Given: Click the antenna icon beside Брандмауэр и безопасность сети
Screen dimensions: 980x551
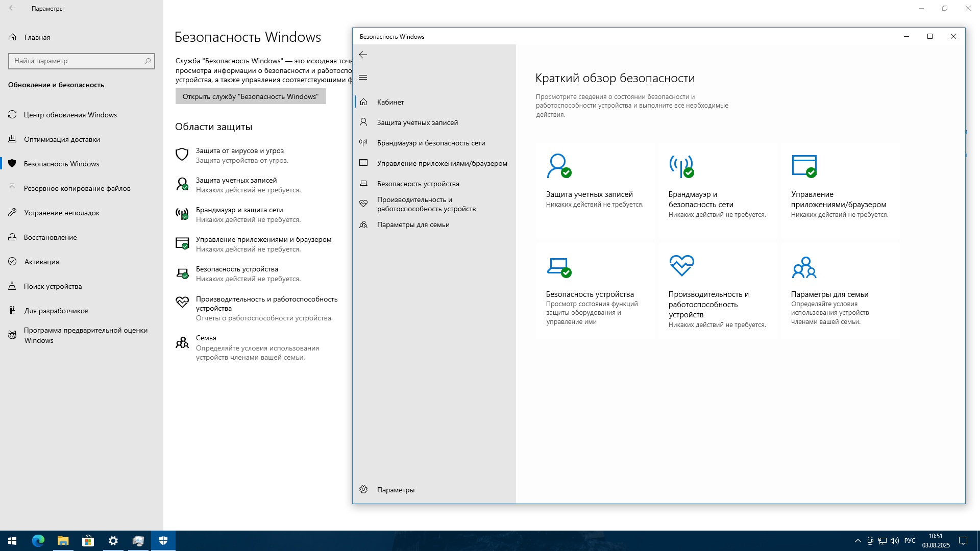Looking at the screenshot, I should tap(363, 142).
